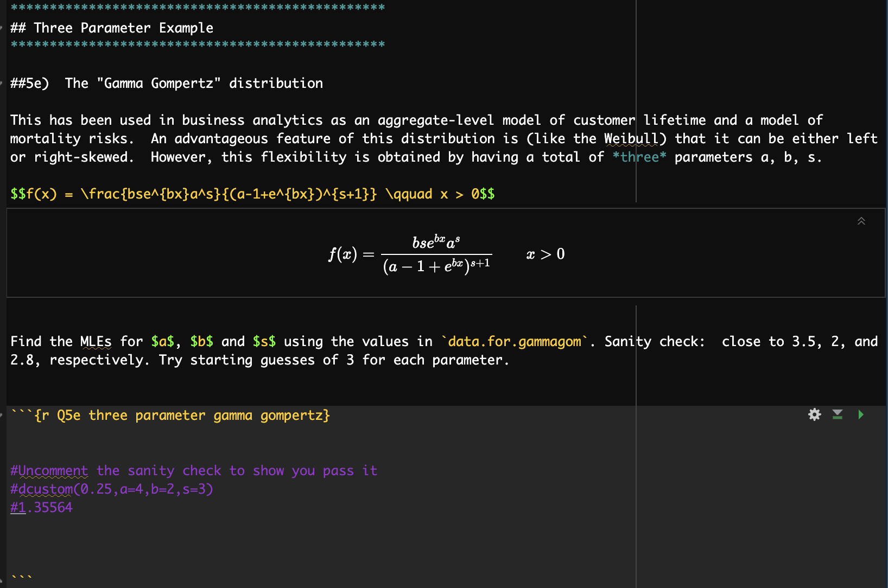This screenshot has width=888, height=588.
Task: Click the highlighted *three* text
Action: [639, 157]
